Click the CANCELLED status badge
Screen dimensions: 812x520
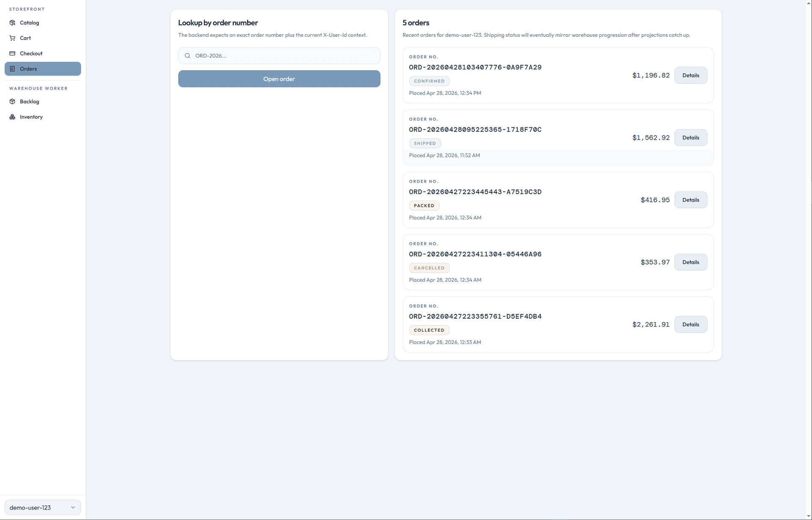click(429, 267)
